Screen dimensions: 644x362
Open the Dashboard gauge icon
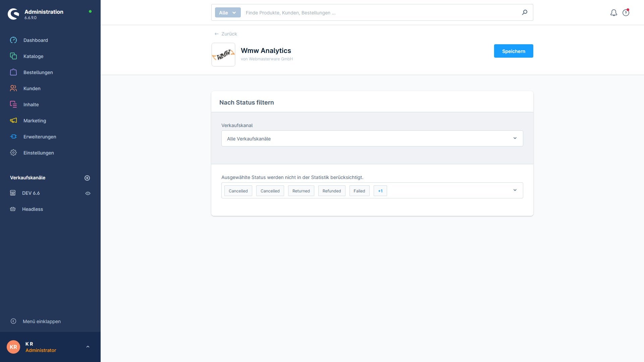click(13, 40)
